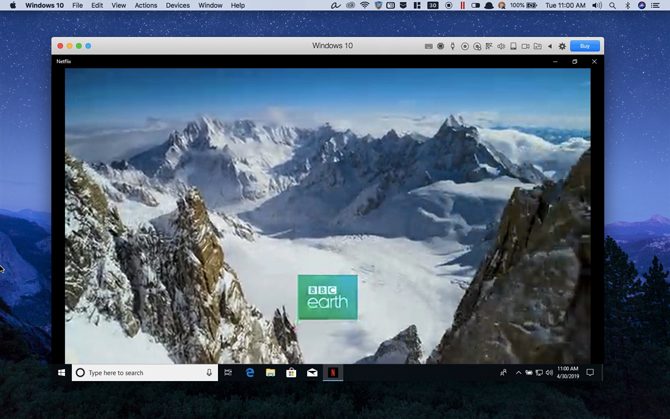The image size is (670, 419).
Task: Open the Help menu
Action: click(x=238, y=5)
